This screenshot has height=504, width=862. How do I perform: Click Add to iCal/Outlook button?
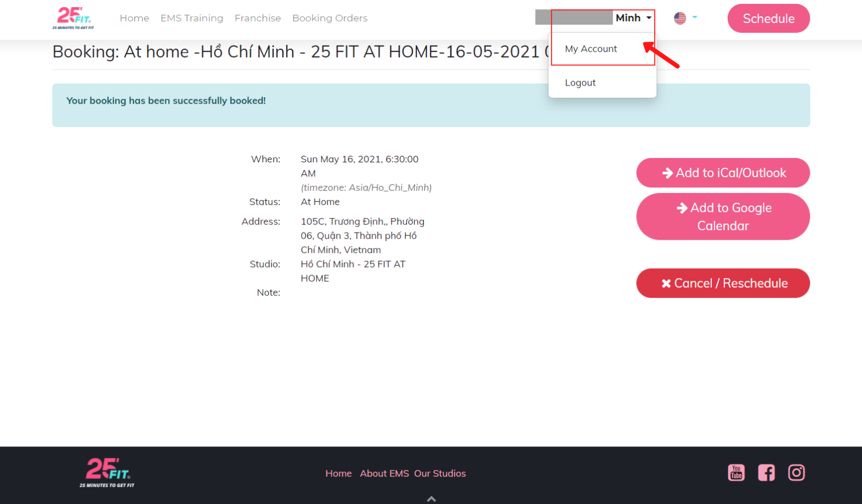723,173
